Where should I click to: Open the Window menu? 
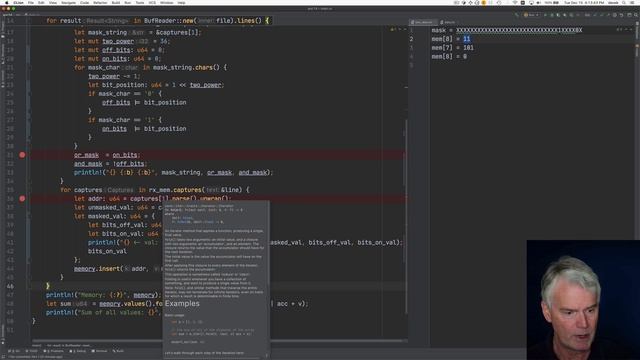coord(167,2)
